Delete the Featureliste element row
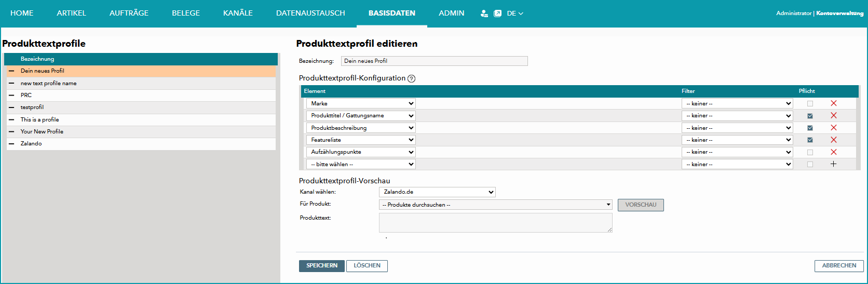Screen dimensions: 868x284 point(834,140)
